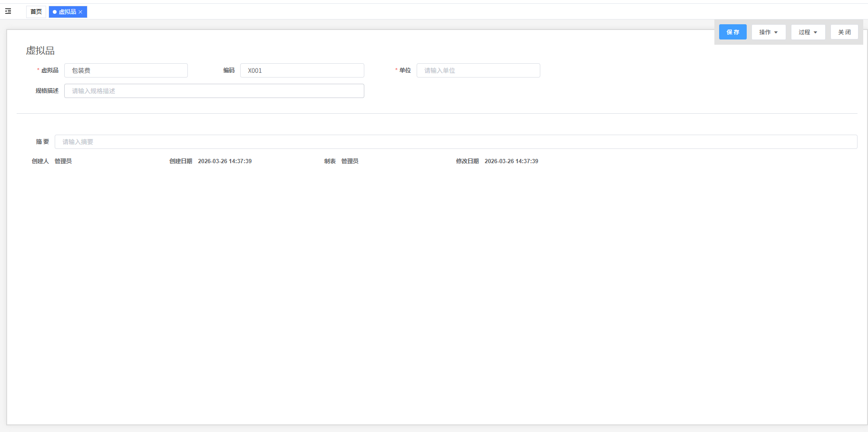The width and height of the screenshot is (868, 432).
Task: Click the 虚拟品 page heading
Action: [40, 50]
